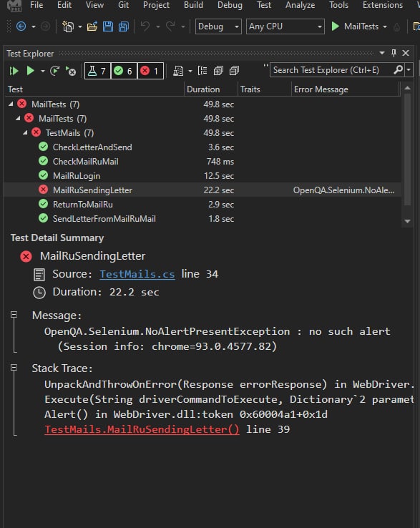Viewport: 420px width, 528px height.
Task: Collapse the top-level MailTests (7) node
Action: 11,104
